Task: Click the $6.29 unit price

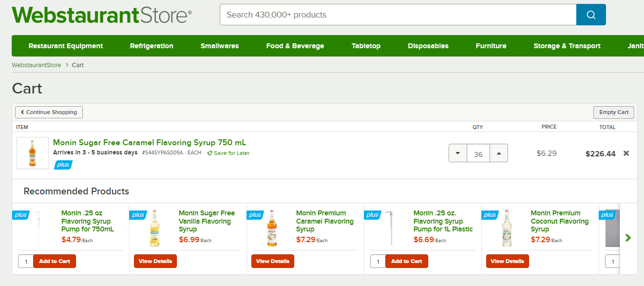Action: 547,153
